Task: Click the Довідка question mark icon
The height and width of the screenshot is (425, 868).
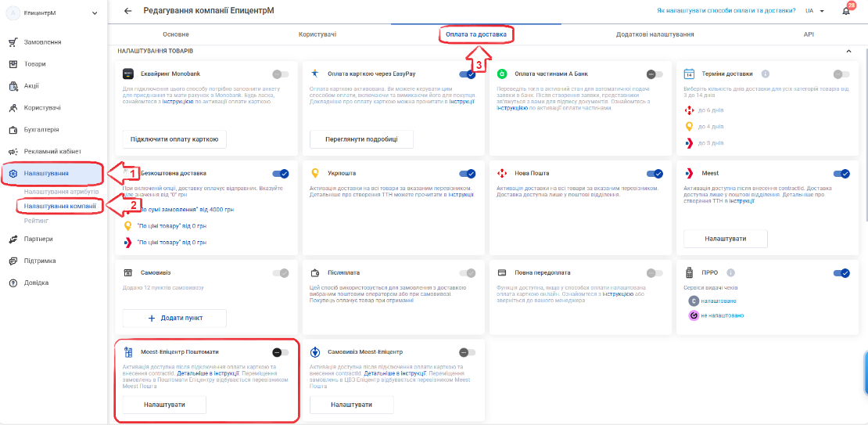Action: pos(14,283)
